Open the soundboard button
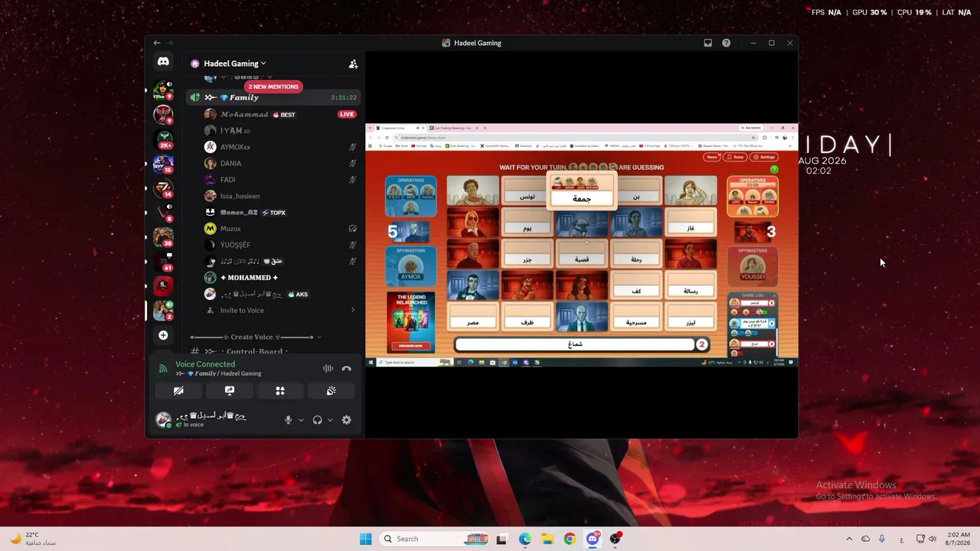 pos(331,390)
